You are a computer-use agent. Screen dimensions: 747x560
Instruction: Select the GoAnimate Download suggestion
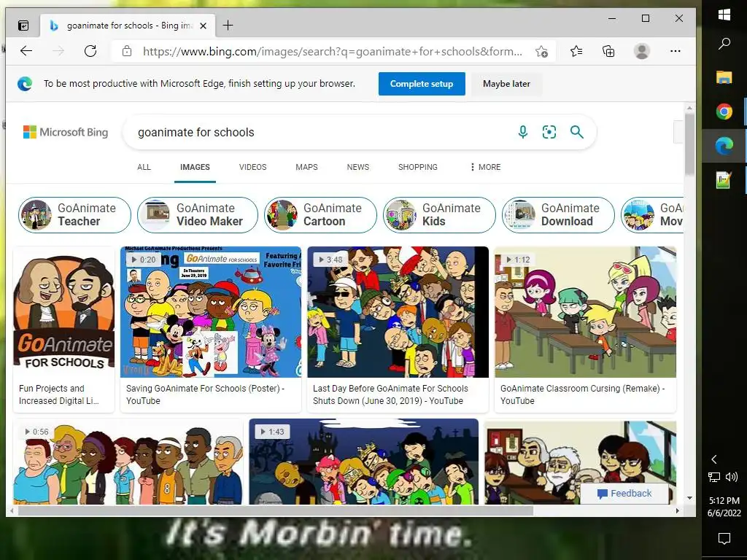(558, 215)
